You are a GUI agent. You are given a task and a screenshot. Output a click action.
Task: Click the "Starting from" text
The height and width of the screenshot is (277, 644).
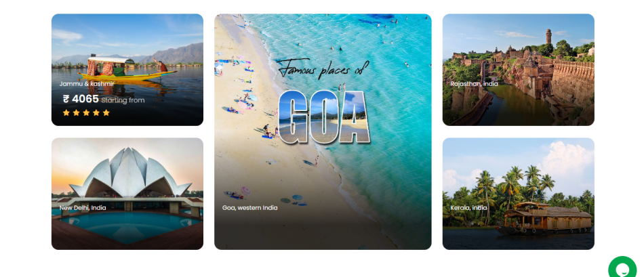point(123,100)
